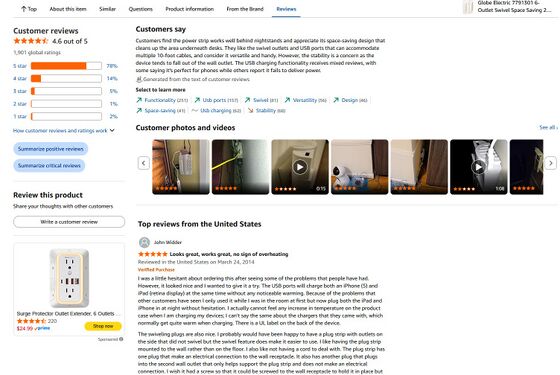Open Surge Protector Outlet Extender title
Viewport: 560px width, 375px height.
click(69, 313)
